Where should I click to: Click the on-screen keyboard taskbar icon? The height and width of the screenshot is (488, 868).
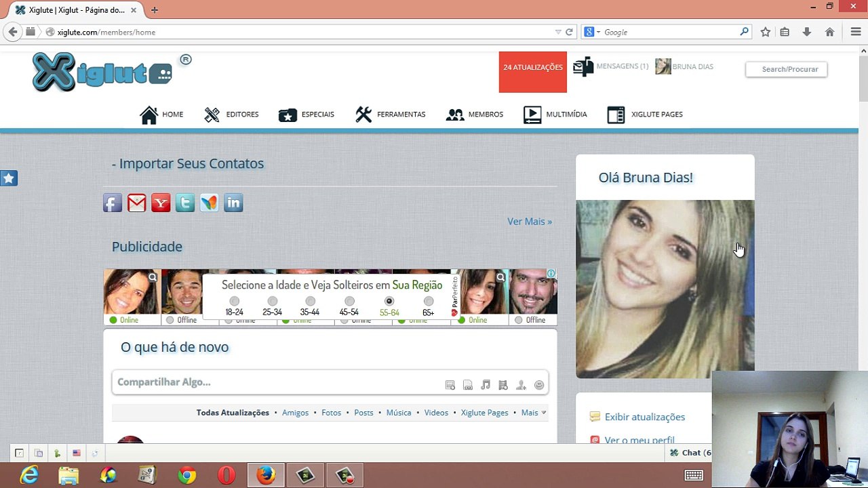[693, 475]
